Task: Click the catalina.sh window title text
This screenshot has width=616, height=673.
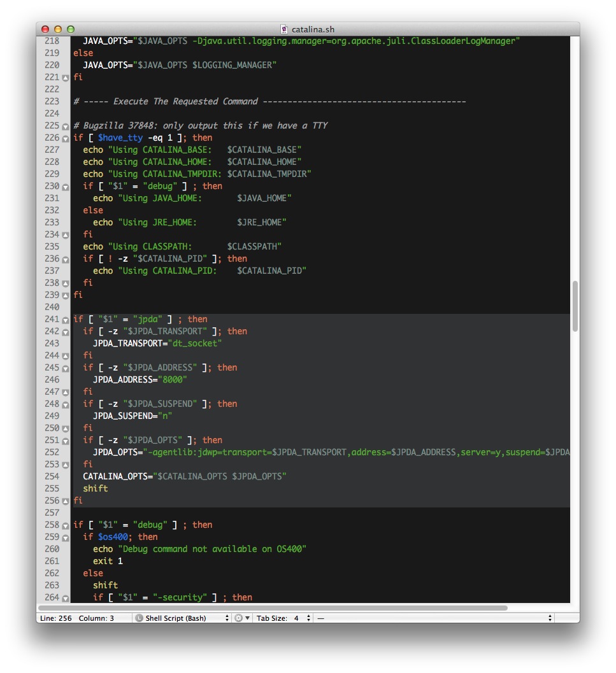Action: coord(313,29)
